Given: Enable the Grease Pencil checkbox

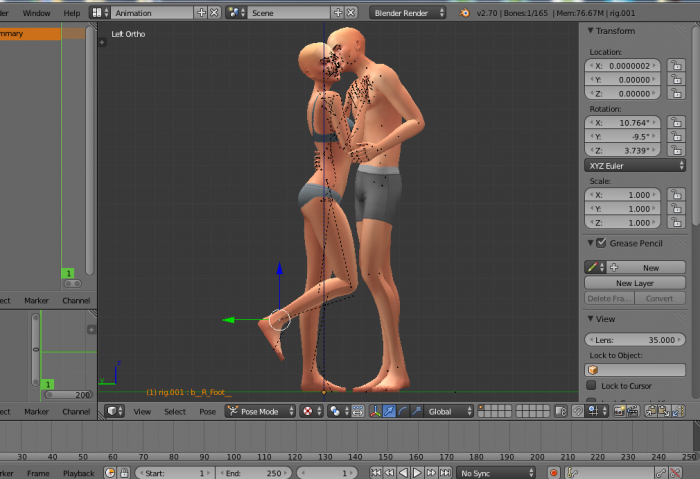Looking at the screenshot, I should coord(601,243).
